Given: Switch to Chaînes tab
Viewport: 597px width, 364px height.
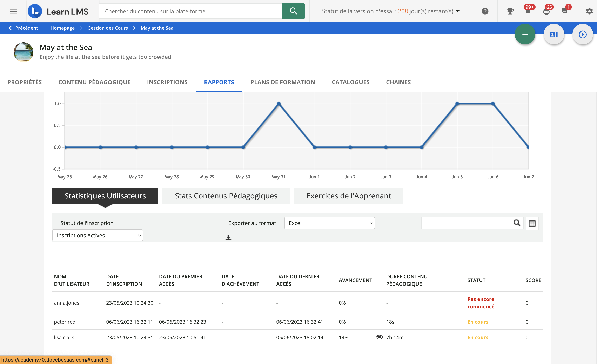Looking at the screenshot, I should [x=398, y=82].
